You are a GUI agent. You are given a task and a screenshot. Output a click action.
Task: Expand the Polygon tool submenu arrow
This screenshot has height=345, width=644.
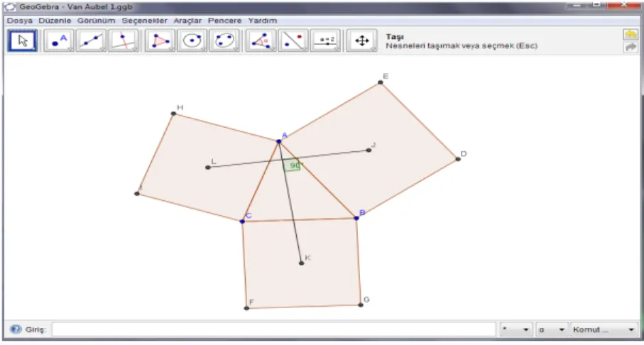pyautogui.click(x=173, y=49)
